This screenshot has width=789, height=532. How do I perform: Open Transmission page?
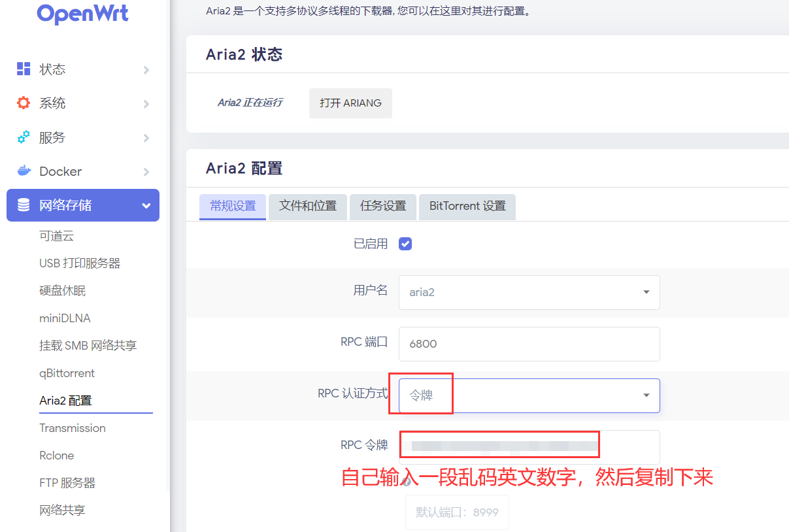click(73, 428)
